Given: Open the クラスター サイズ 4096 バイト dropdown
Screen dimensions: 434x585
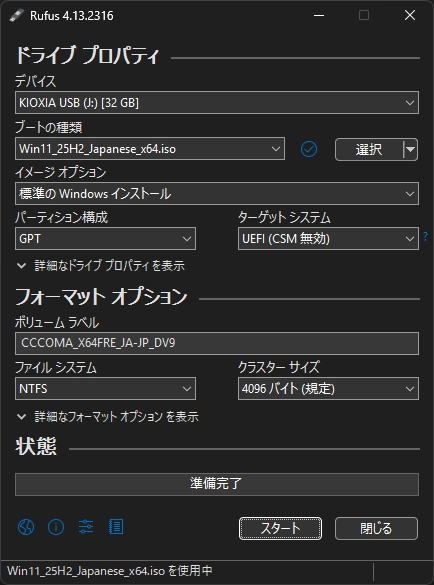Looking at the screenshot, I should (328, 388).
